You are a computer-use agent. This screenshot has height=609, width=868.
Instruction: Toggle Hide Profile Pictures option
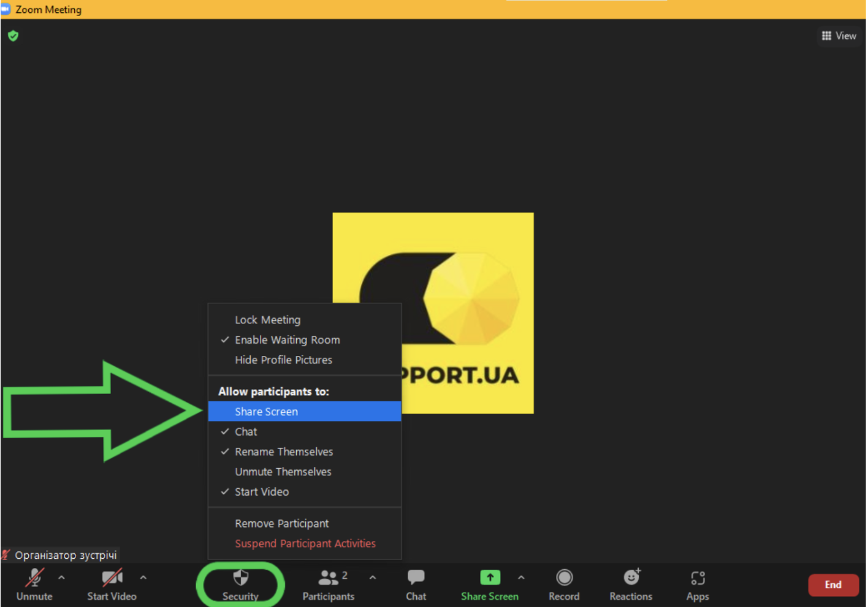(x=305, y=361)
